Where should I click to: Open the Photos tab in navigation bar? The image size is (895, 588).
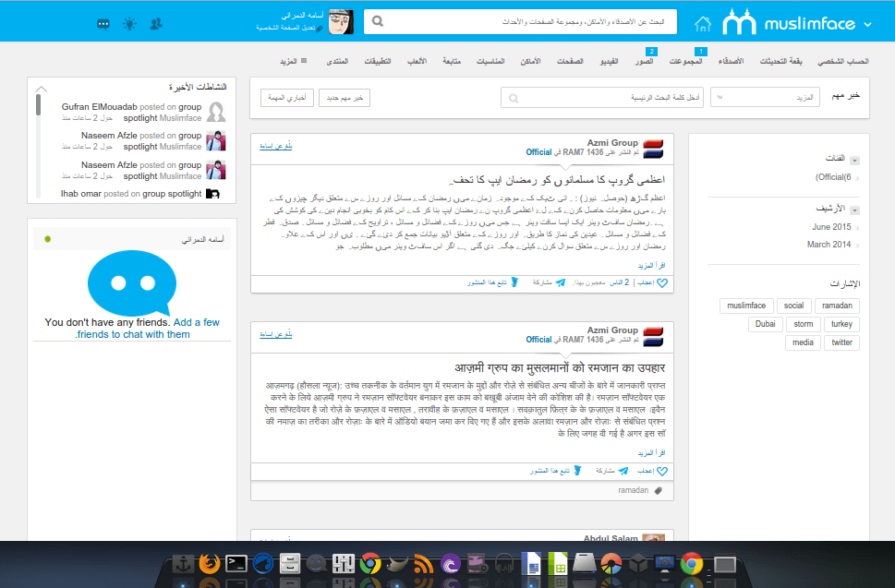tap(644, 61)
